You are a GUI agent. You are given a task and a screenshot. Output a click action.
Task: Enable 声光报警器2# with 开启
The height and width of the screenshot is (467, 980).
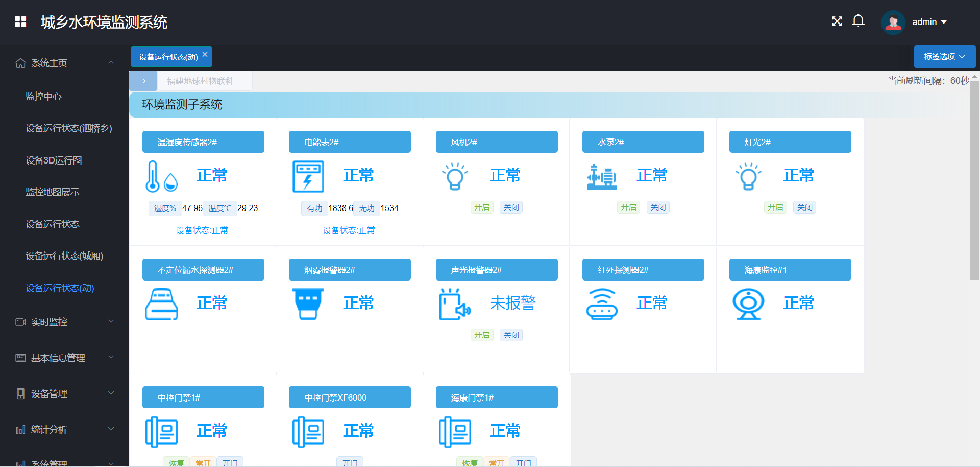[x=482, y=335]
